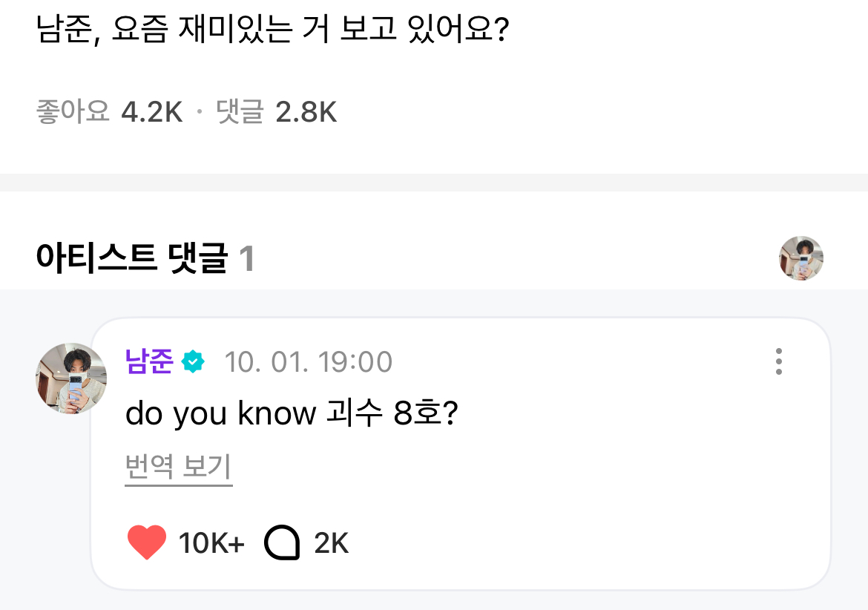Click the 10K+ like count on the comment
868x610 pixels.
coord(211,544)
